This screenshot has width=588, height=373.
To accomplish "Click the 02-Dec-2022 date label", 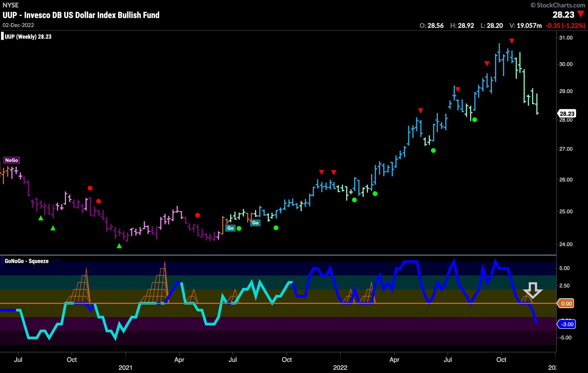I will pyautogui.click(x=18, y=25).
